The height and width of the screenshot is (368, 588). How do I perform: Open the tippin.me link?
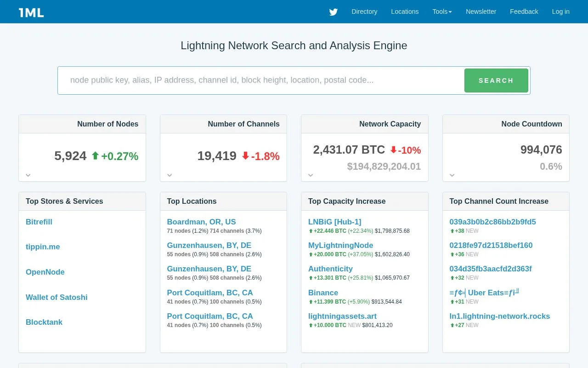tap(43, 247)
